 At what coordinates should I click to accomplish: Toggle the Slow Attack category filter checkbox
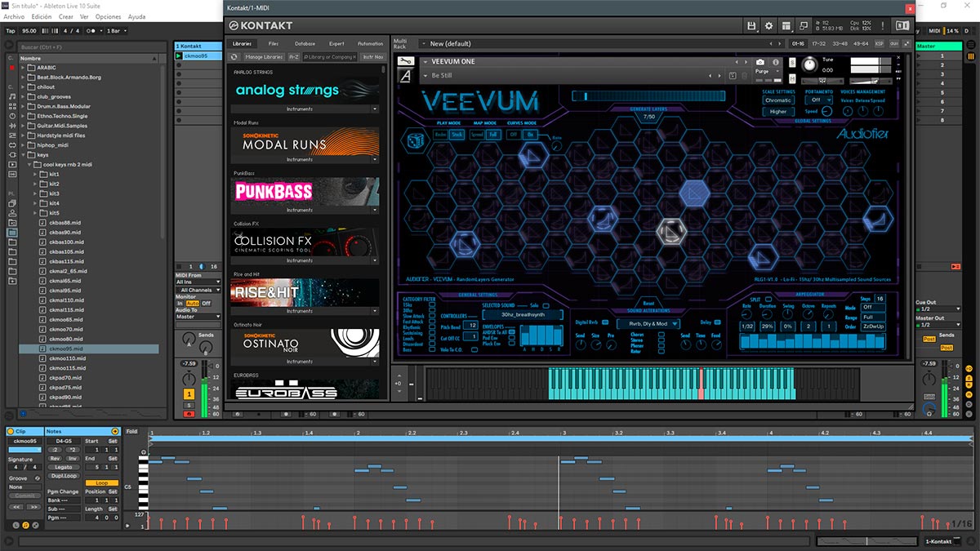(x=433, y=316)
